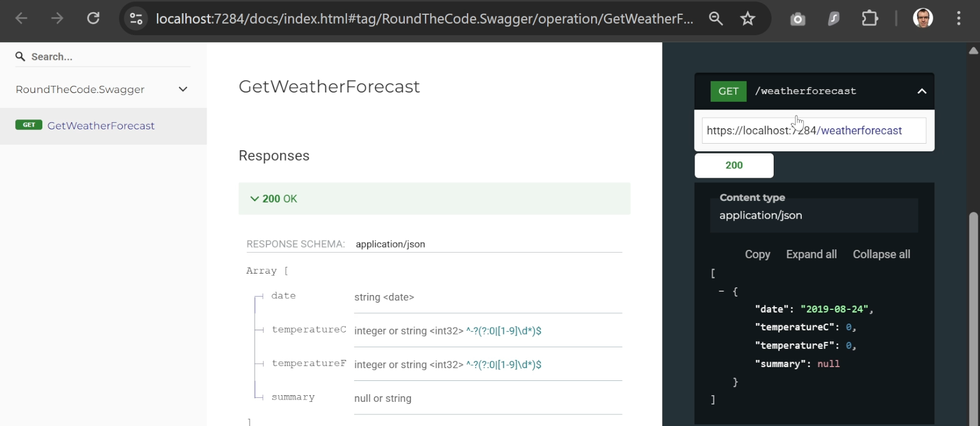Select the 200 response sample tab

[x=734, y=165]
